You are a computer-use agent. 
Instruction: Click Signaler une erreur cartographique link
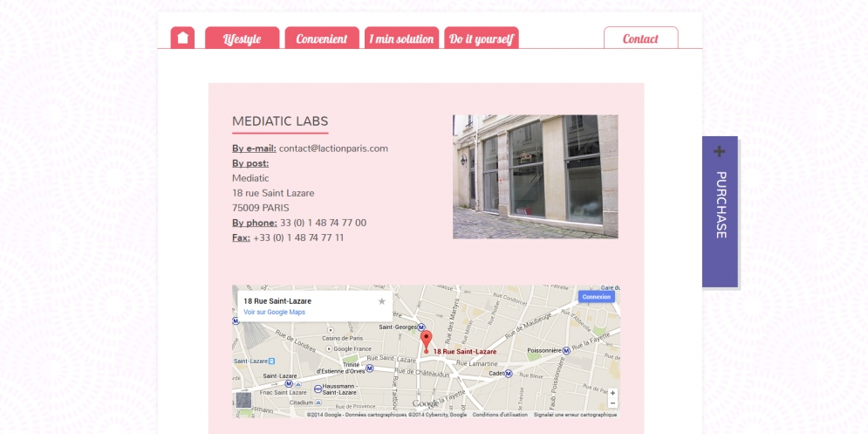pyautogui.click(x=575, y=415)
